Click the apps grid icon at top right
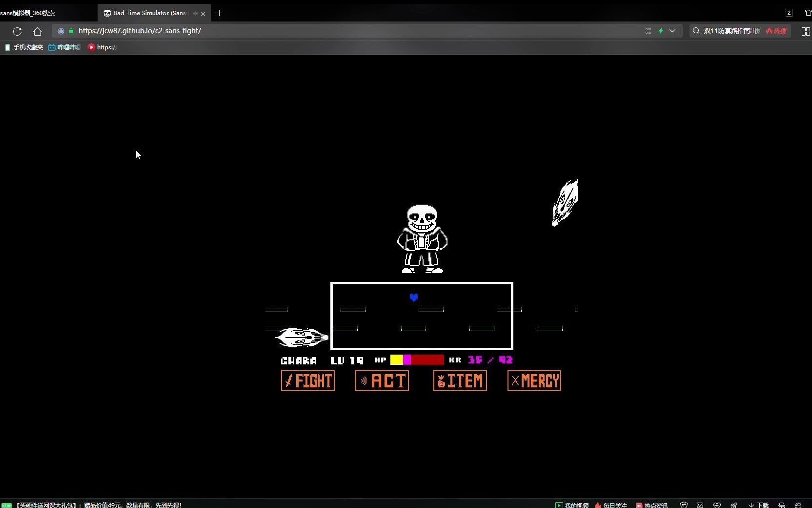The width and height of the screenshot is (812, 508). (x=806, y=31)
